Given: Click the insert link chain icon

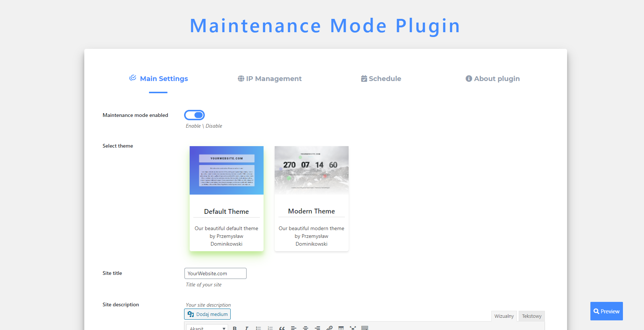Looking at the screenshot, I should tap(329, 328).
